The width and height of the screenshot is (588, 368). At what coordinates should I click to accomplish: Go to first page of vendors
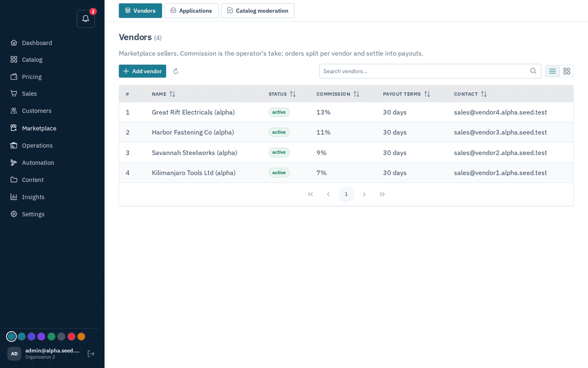(x=310, y=194)
